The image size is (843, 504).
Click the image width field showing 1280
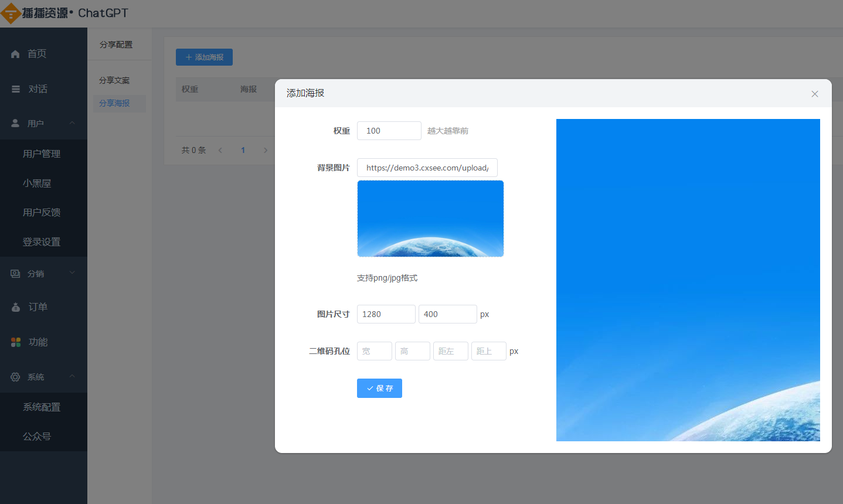pyautogui.click(x=386, y=314)
